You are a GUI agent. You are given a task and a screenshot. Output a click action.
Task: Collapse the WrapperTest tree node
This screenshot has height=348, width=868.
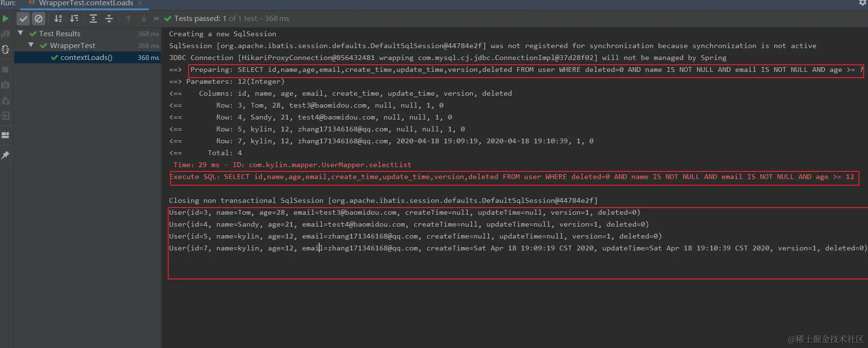tap(31, 45)
